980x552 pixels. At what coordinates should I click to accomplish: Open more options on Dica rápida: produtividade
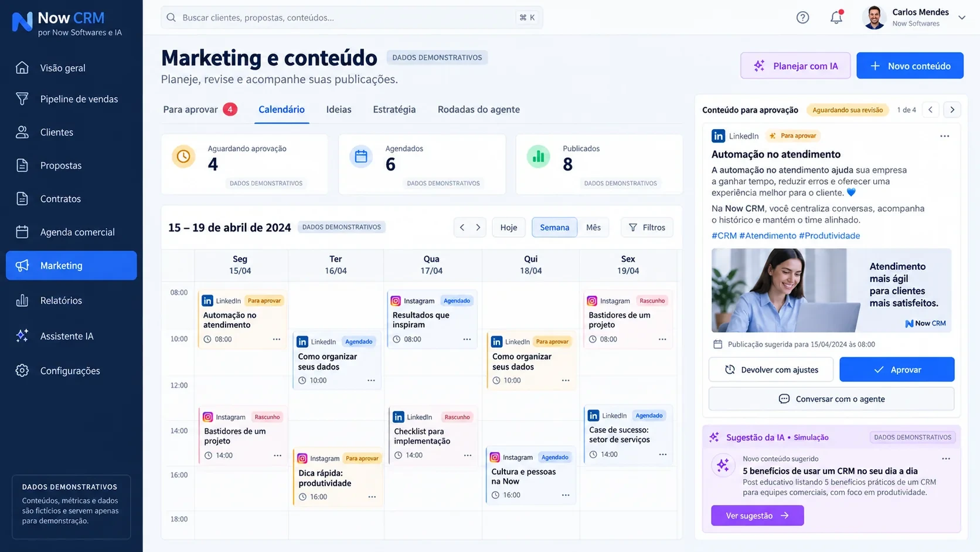(372, 497)
